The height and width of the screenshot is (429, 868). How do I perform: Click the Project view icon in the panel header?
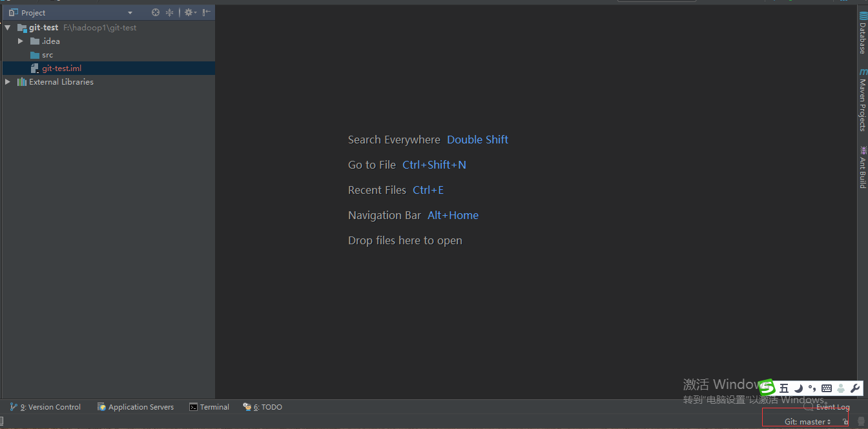tap(13, 12)
